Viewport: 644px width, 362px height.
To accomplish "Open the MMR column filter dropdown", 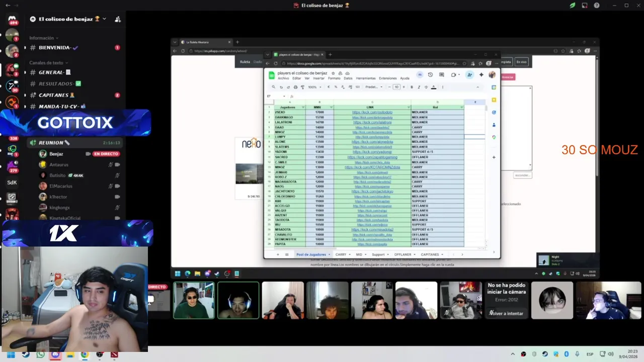I will point(331,107).
